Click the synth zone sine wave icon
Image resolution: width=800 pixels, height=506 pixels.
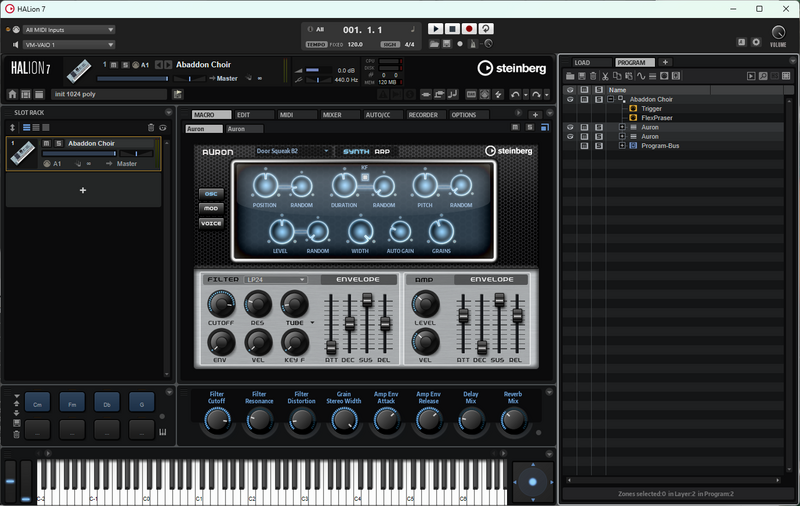pos(641,76)
